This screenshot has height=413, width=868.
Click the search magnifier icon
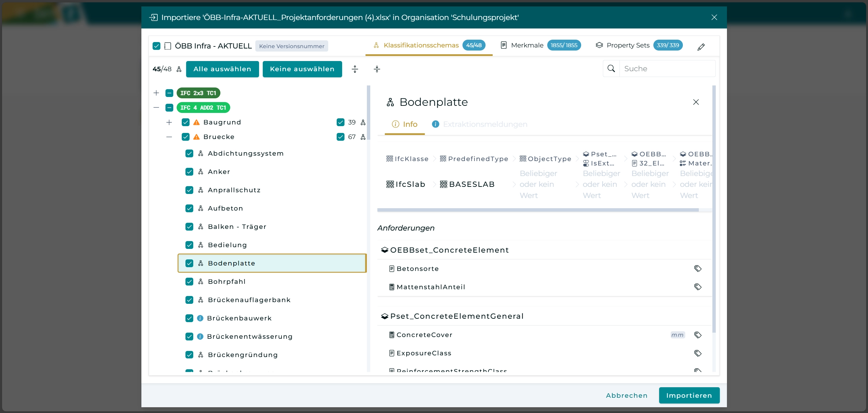pyautogui.click(x=611, y=69)
